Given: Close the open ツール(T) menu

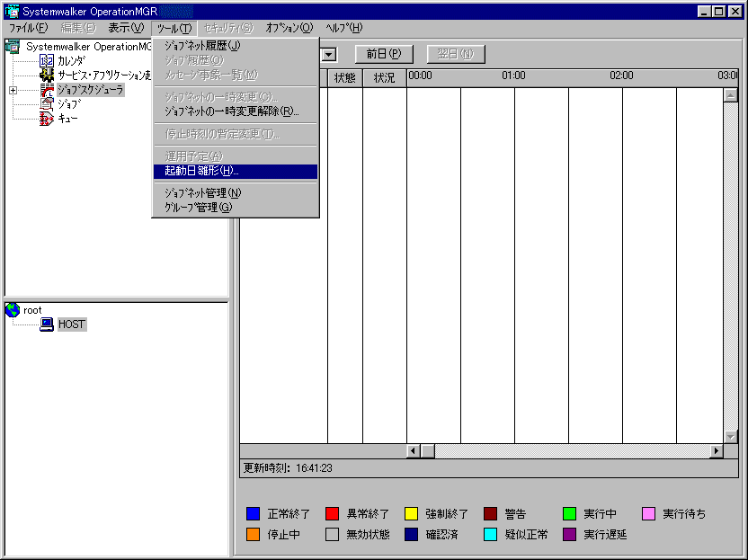Looking at the screenshot, I should tap(174, 28).
